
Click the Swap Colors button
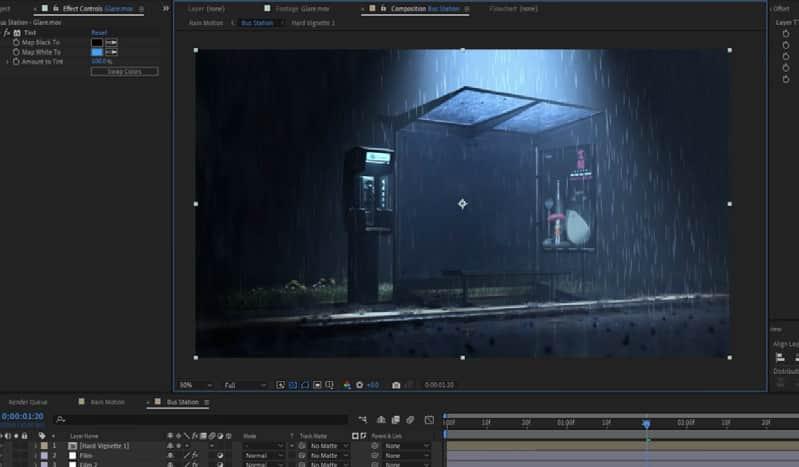coord(124,72)
